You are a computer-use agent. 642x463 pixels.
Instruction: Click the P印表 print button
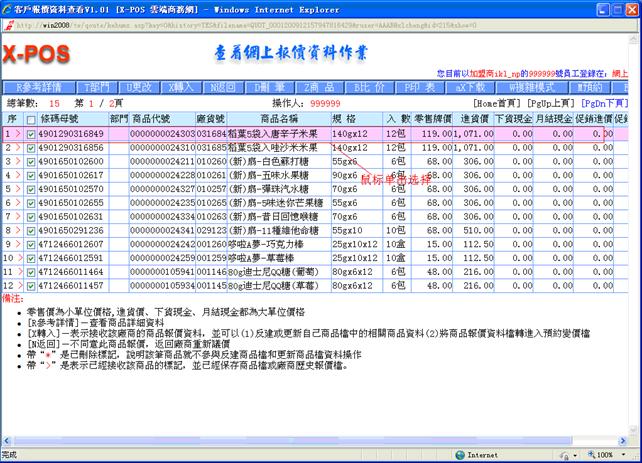(x=419, y=87)
